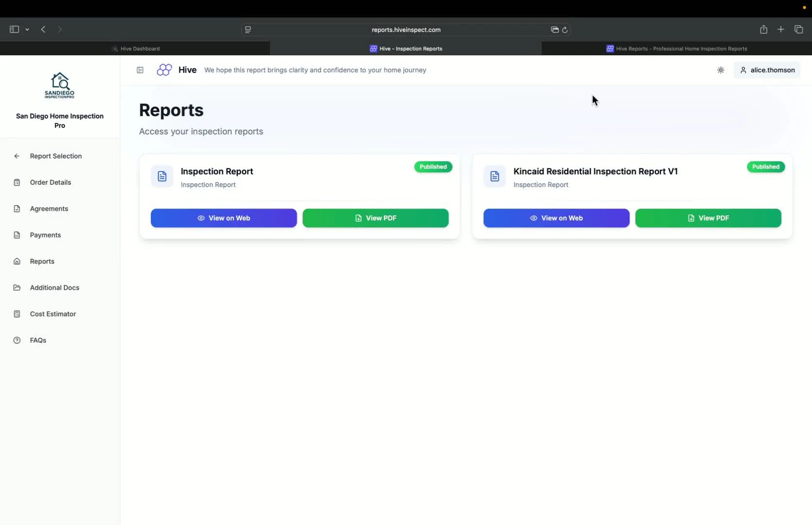Click the Payments receipt icon
This screenshot has height=525, width=812.
click(17, 235)
